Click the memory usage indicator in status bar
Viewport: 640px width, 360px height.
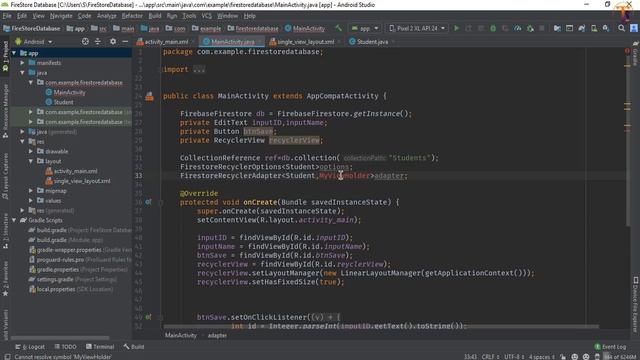point(621,357)
